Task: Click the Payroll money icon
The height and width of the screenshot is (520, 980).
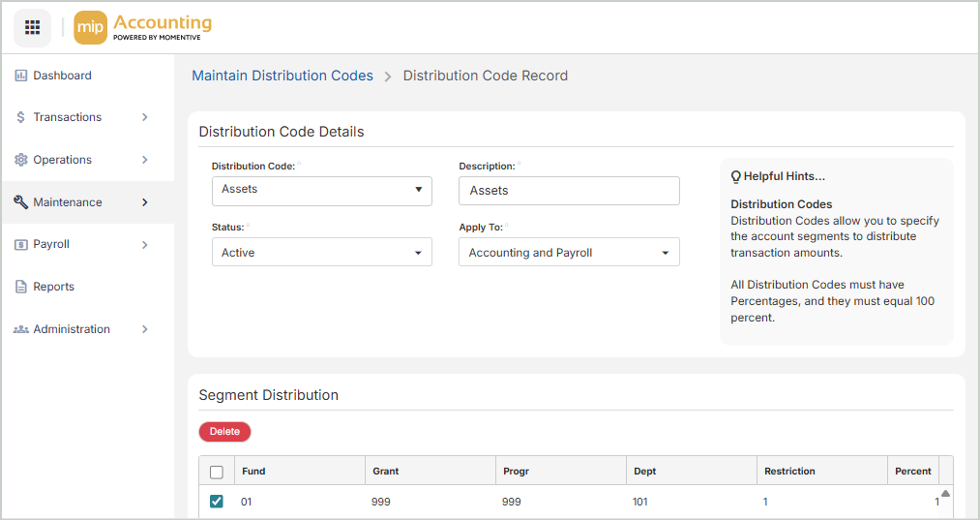Action: click(x=20, y=245)
